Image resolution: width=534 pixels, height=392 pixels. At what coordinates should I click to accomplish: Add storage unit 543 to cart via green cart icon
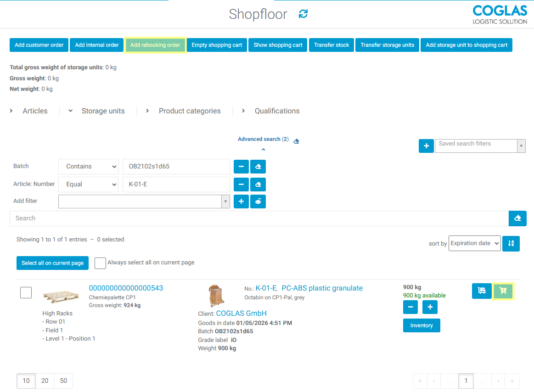(503, 291)
